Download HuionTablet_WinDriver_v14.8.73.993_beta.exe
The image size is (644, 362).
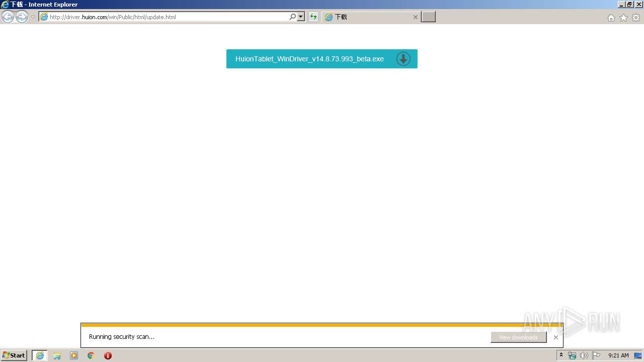tap(322, 59)
